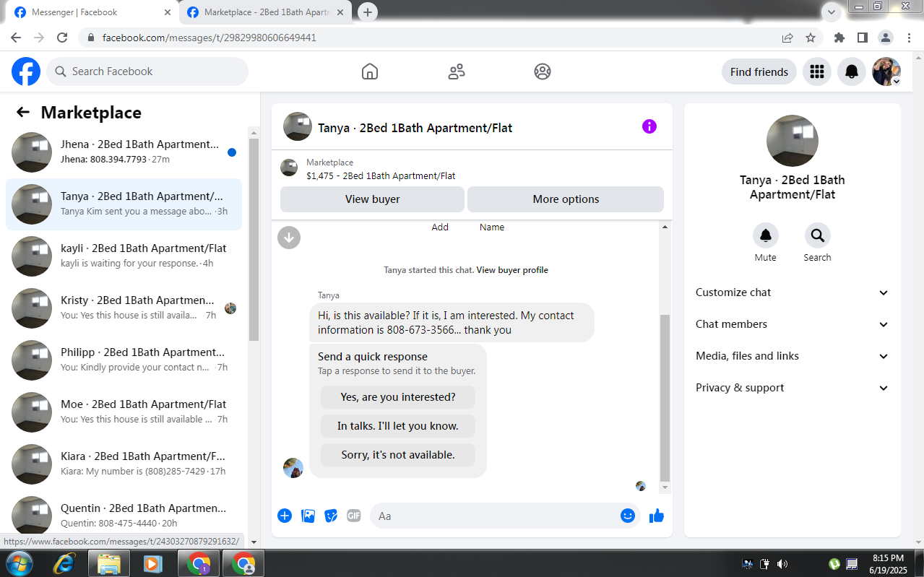924x577 pixels.
Task: Open the tab search dropdown in Chrome
Action: [x=832, y=12]
